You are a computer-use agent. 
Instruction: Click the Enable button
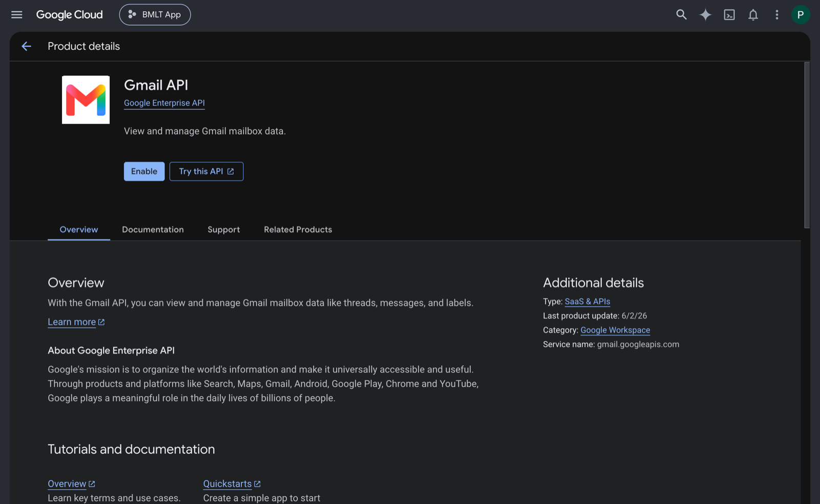click(x=144, y=172)
